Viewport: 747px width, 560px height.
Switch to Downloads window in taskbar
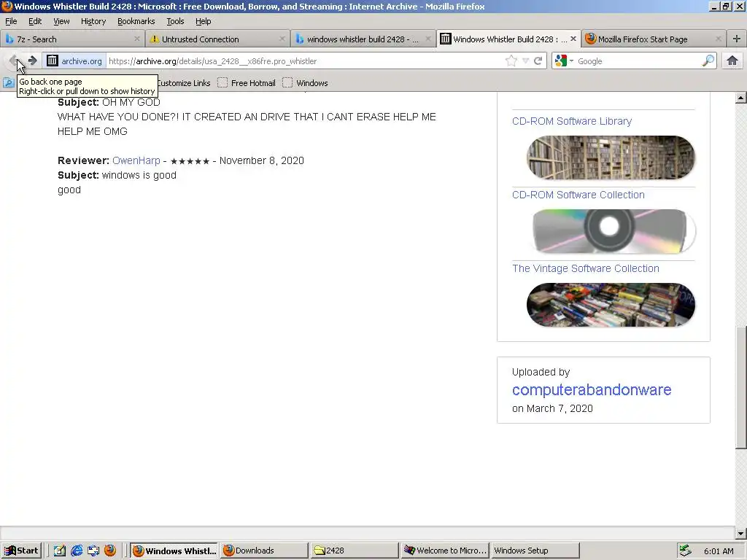coord(264,551)
